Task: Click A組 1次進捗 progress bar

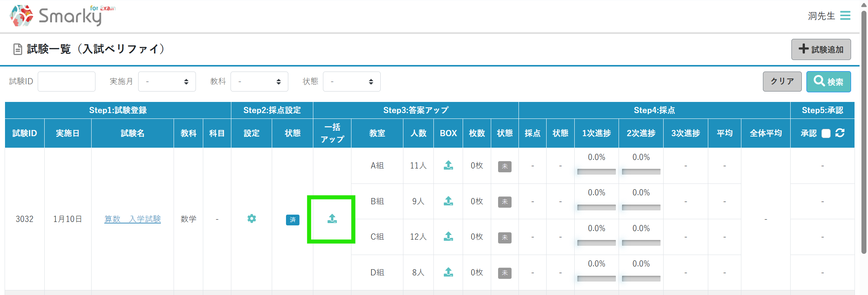Action: point(596,172)
